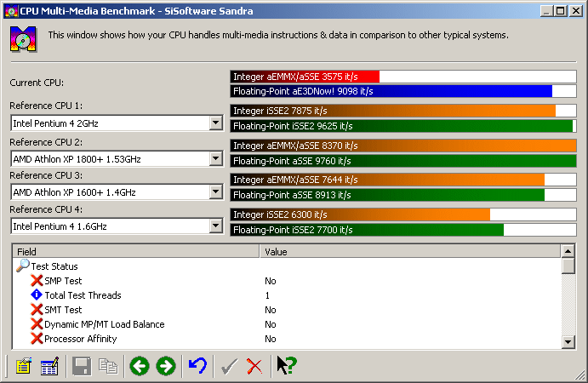The image size is (588, 383).
Task: Go forward with green right arrow
Action: tap(166, 366)
